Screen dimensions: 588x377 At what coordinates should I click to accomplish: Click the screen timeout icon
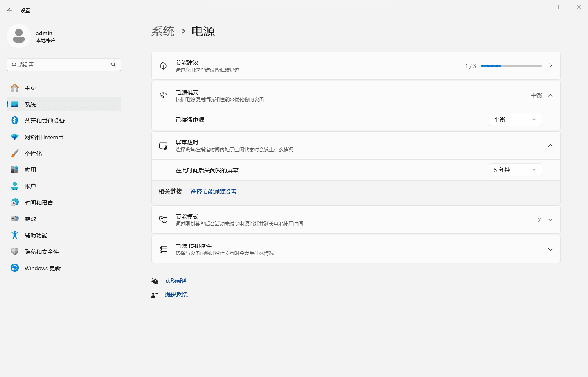pos(163,146)
